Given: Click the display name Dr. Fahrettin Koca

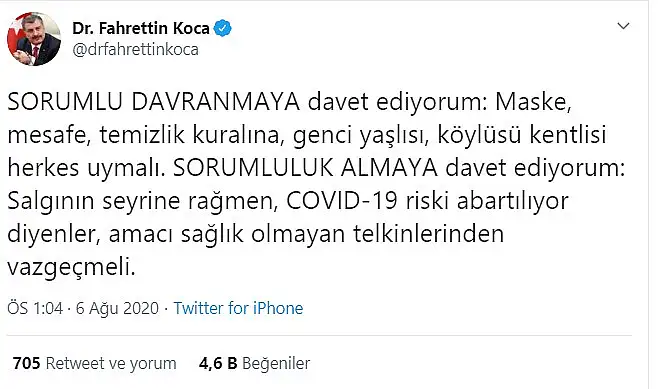Looking at the screenshot, I should 141,29.
